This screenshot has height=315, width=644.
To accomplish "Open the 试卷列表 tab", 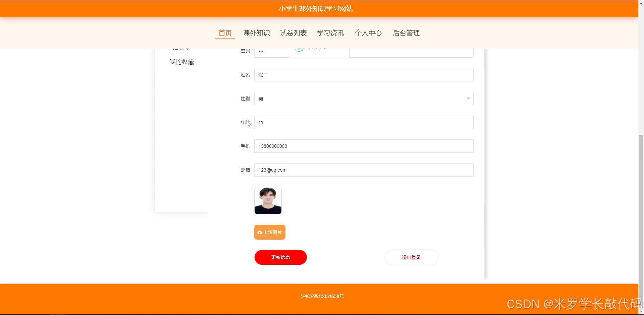I will click(293, 33).
